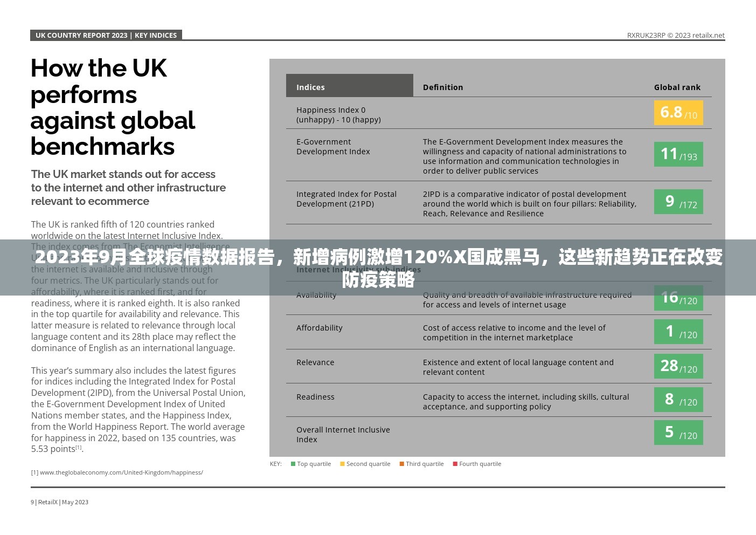Click the retailx.net copyright text
Screen dimensions: 756x535
click(x=675, y=36)
